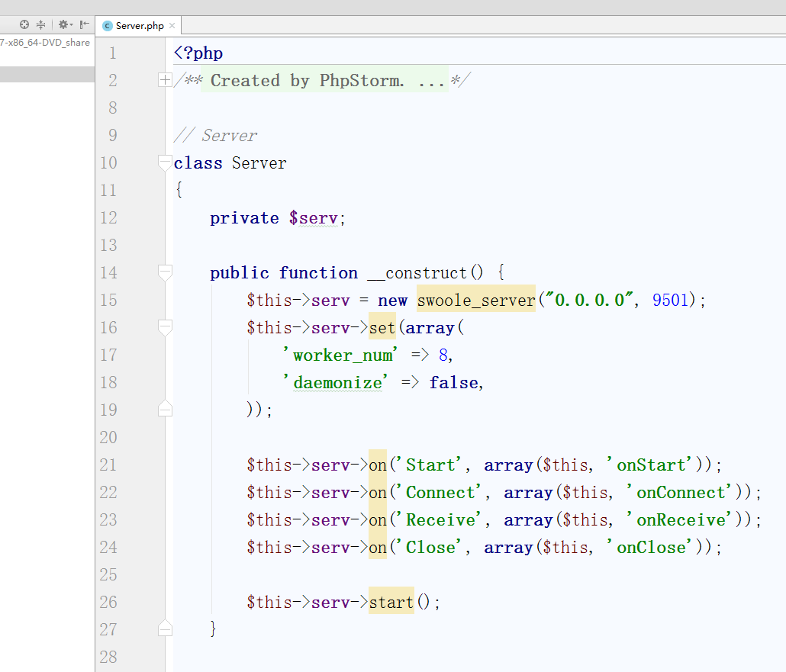This screenshot has height=672, width=786.
Task: Click the fold end marker at line 27
Action: point(164,629)
